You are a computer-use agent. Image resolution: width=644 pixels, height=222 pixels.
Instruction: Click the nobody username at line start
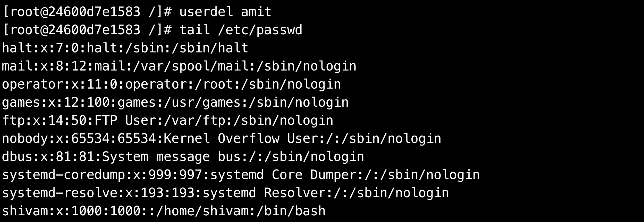[25, 139]
